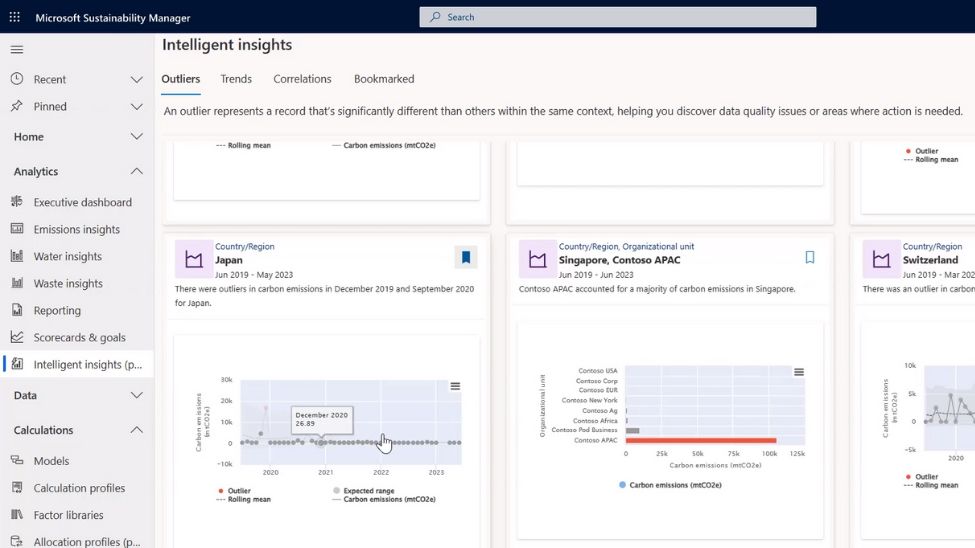
Task: Click the gray Contoso Pod Business bar
Action: coord(632,430)
